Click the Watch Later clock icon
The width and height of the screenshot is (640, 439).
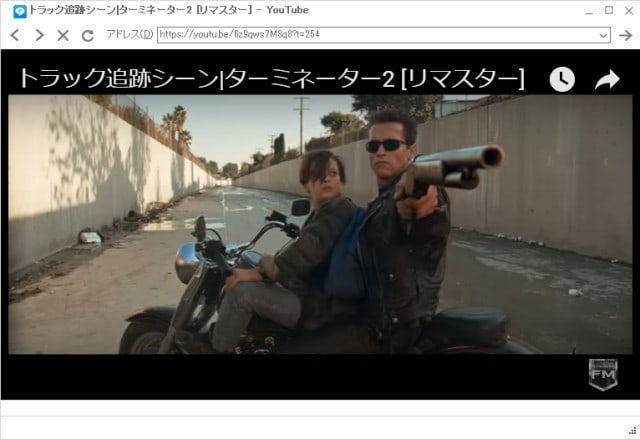pyautogui.click(x=562, y=79)
